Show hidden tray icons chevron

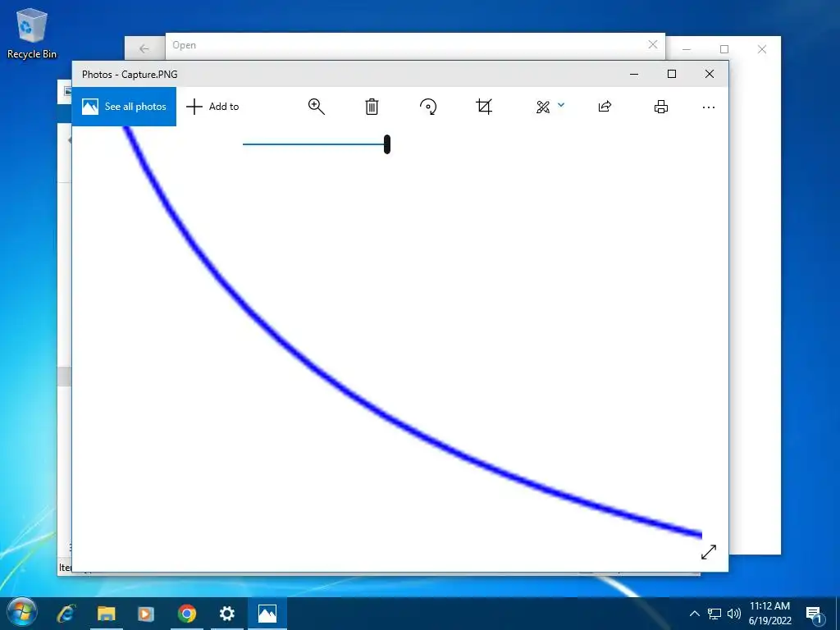tap(694, 614)
